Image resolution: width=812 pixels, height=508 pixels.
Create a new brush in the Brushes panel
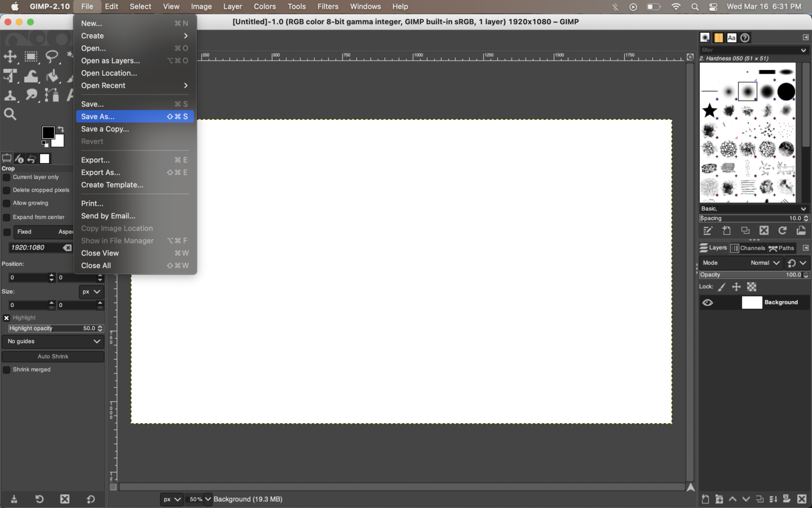pos(727,230)
